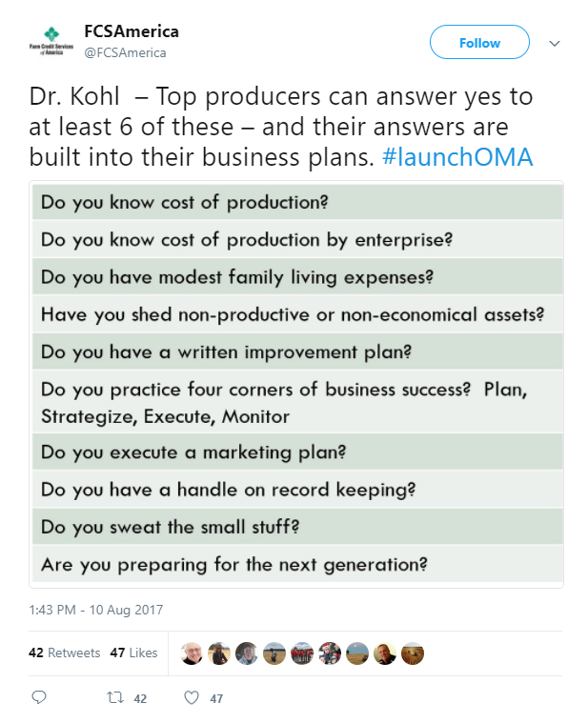Open the last liker avatar in the row
The width and height of the screenshot is (588, 723).
(x=413, y=653)
